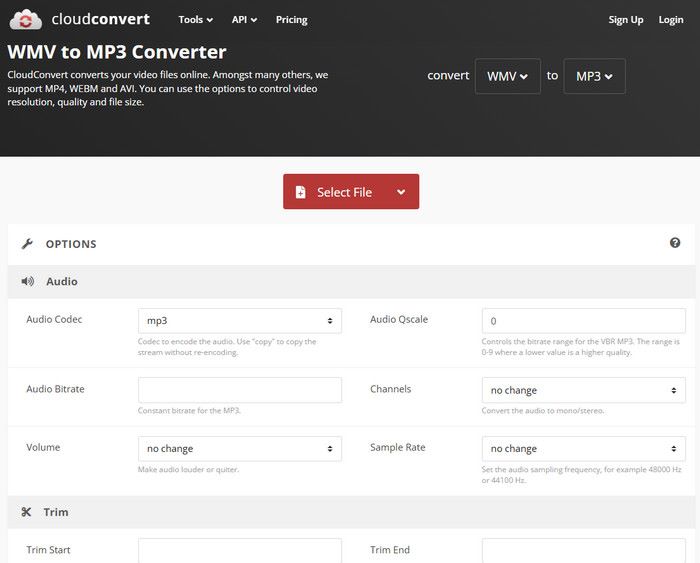Screen dimensions: 700x563
Task: Click the 'Channels' label
Action: pos(391,388)
